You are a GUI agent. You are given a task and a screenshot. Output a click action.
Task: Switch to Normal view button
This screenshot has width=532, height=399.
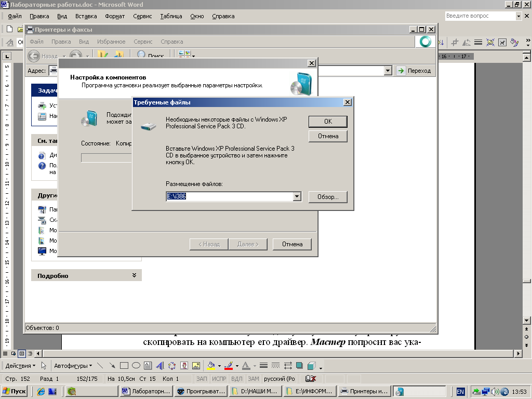(5, 353)
